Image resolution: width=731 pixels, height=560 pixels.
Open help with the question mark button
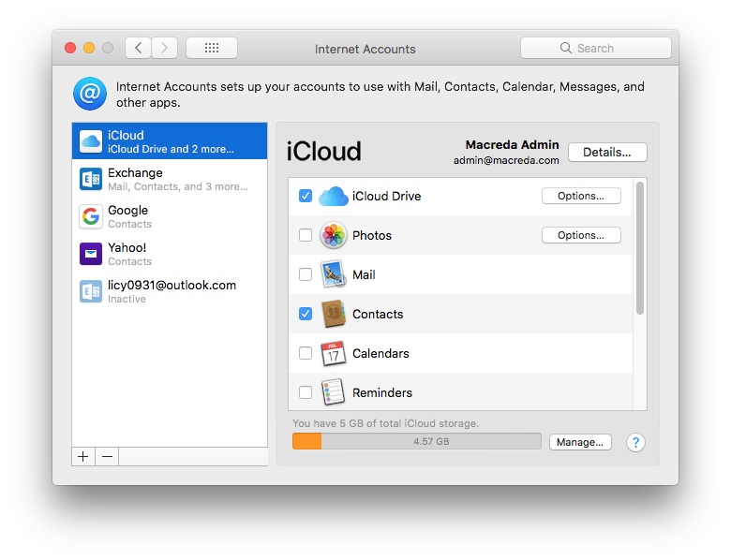[635, 442]
